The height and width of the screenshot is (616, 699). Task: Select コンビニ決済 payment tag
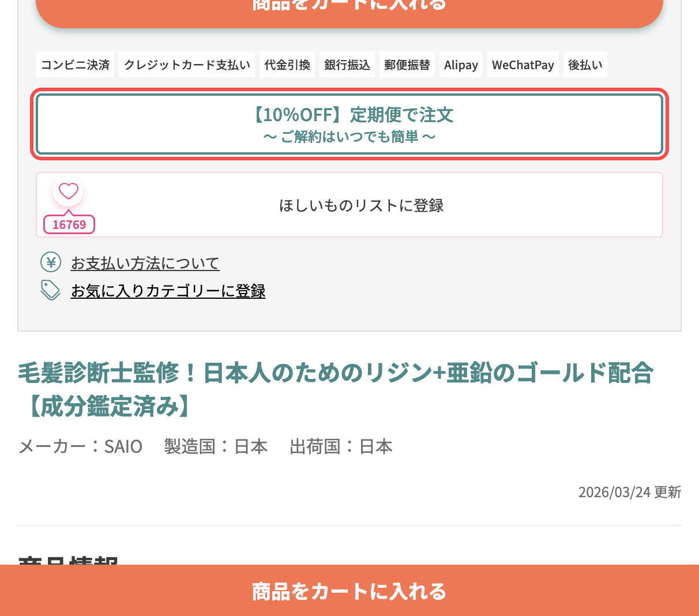point(75,65)
